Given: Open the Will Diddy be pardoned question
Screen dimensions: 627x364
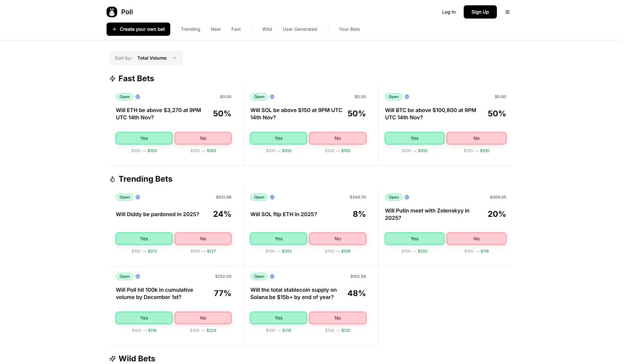Looking at the screenshot, I should pyautogui.click(x=157, y=214).
